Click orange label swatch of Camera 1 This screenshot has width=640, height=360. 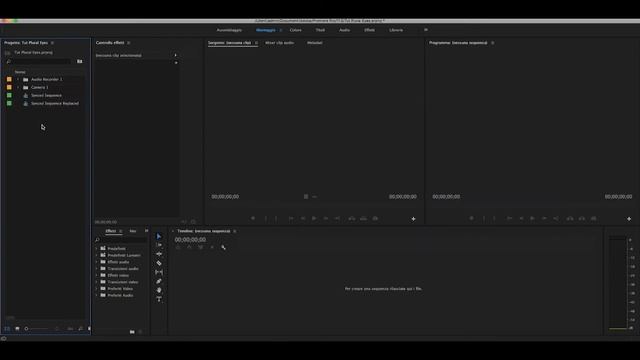tap(9, 87)
